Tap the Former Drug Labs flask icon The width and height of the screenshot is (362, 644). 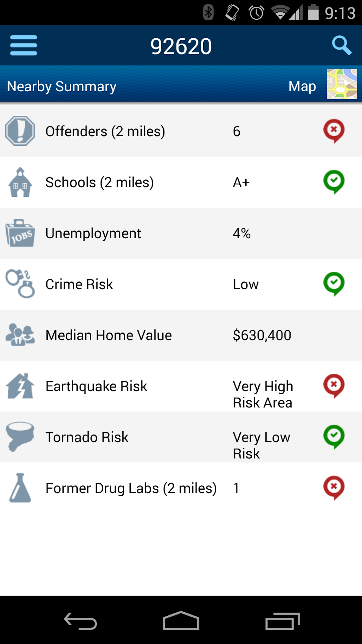[20, 488]
